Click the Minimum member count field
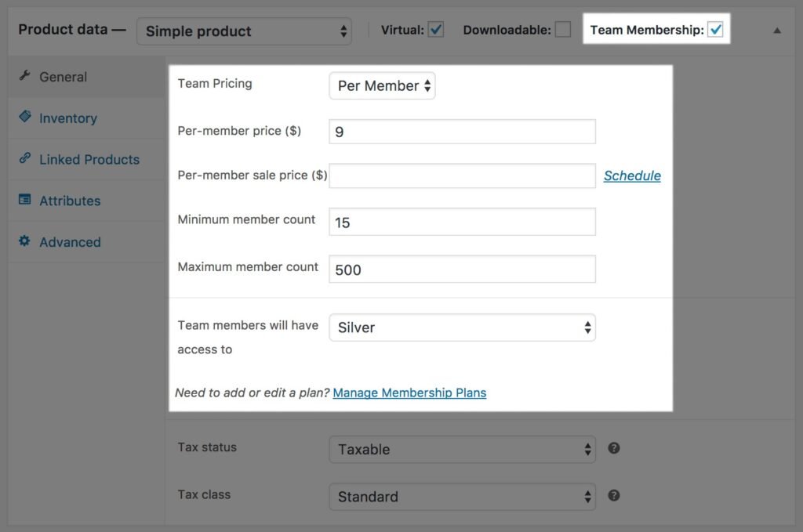This screenshot has width=803, height=532. tap(462, 222)
